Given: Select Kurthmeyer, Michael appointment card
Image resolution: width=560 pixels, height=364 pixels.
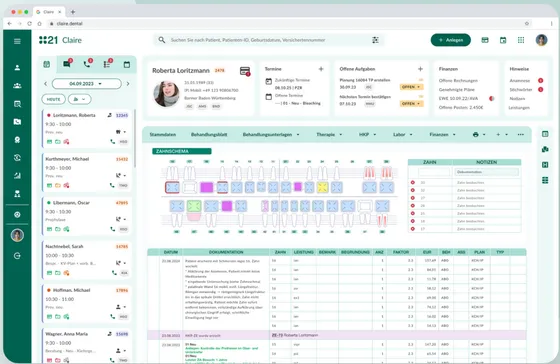Looking at the screenshot, I should pyautogui.click(x=87, y=172).
